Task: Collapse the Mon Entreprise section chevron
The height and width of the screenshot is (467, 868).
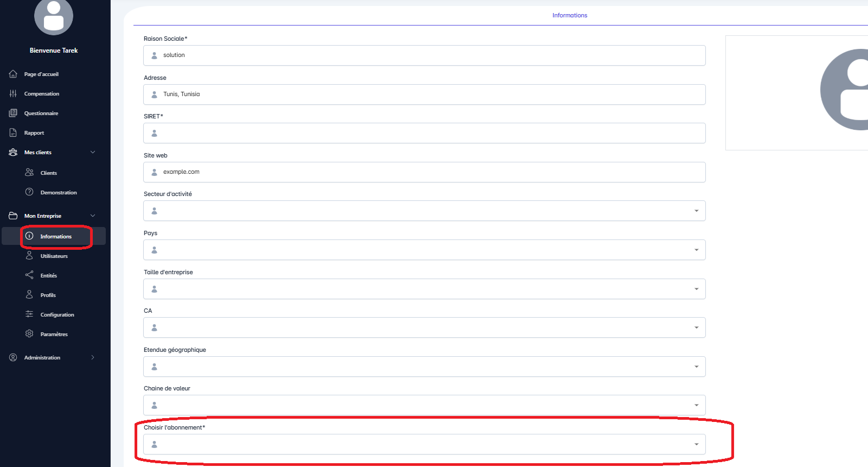Action: pos(93,216)
